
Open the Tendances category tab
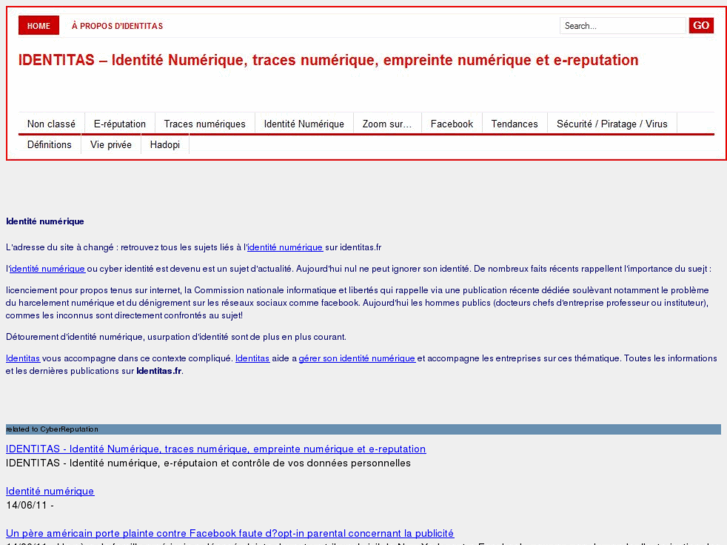pos(515,124)
